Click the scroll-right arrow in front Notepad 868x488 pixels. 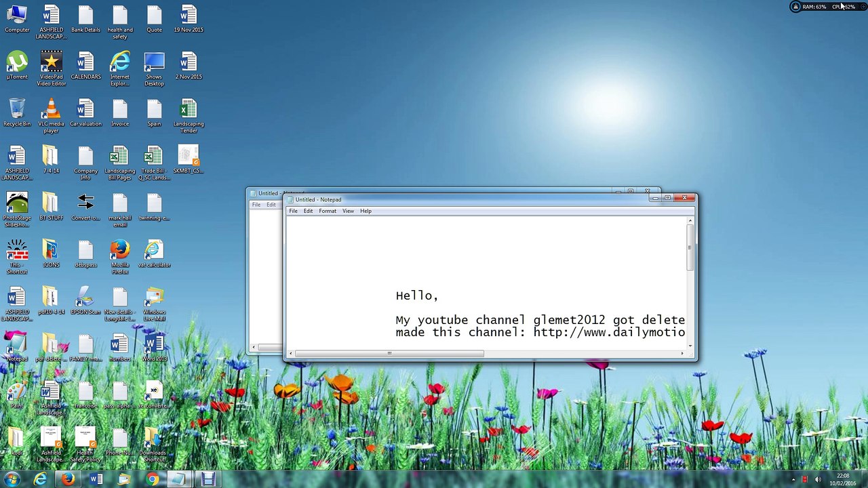point(682,353)
